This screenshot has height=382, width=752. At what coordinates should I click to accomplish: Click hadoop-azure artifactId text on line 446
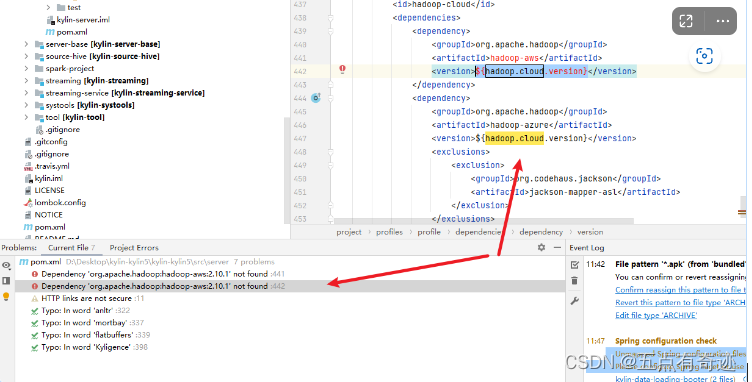pyautogui.click(x=519, y=125)
